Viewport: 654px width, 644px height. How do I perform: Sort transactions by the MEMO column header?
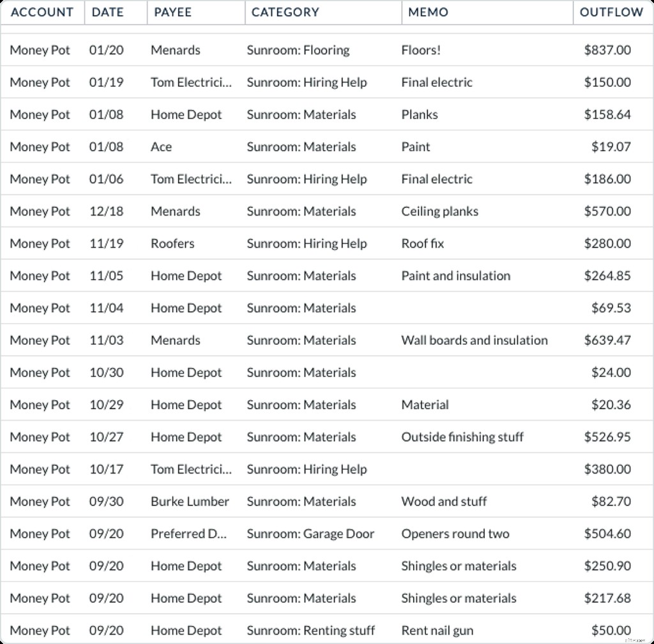coord(428,12)
